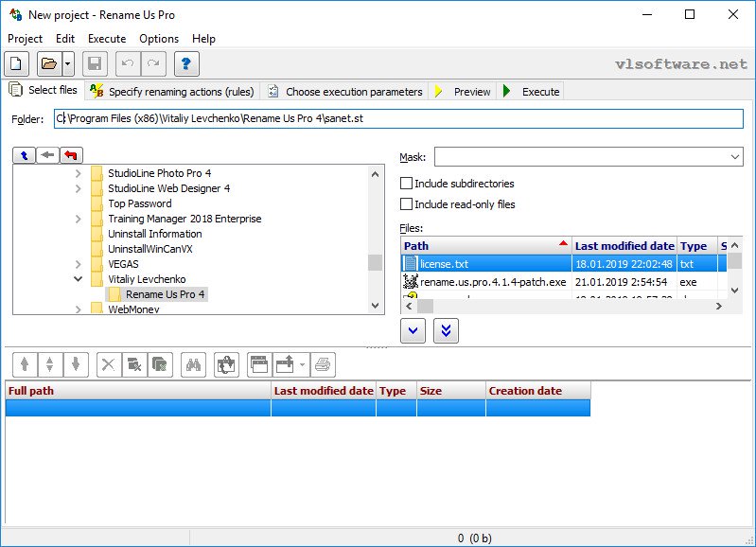Click the Undo toolbar arrow
This screenshot has width=756, height=547.
[128, 63]
